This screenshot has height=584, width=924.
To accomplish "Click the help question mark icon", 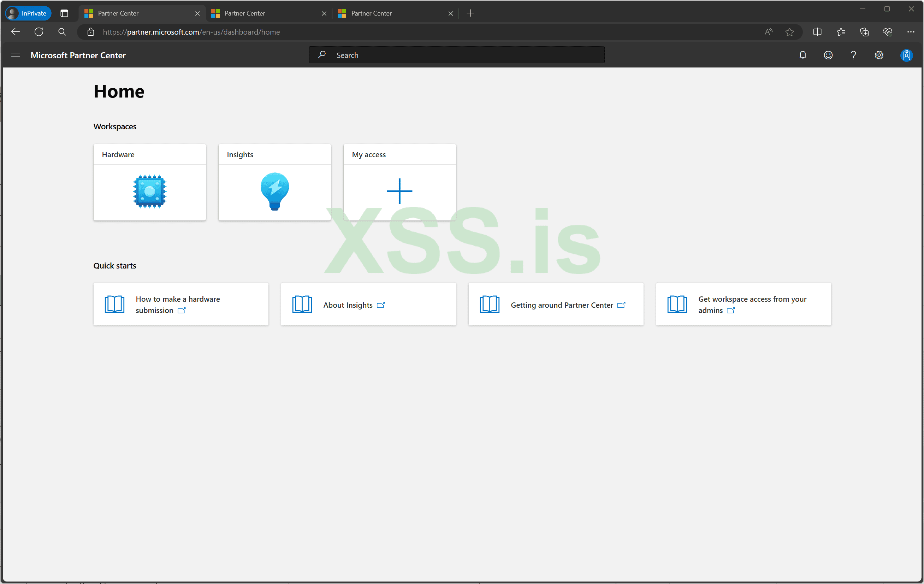I will (853, 55).
